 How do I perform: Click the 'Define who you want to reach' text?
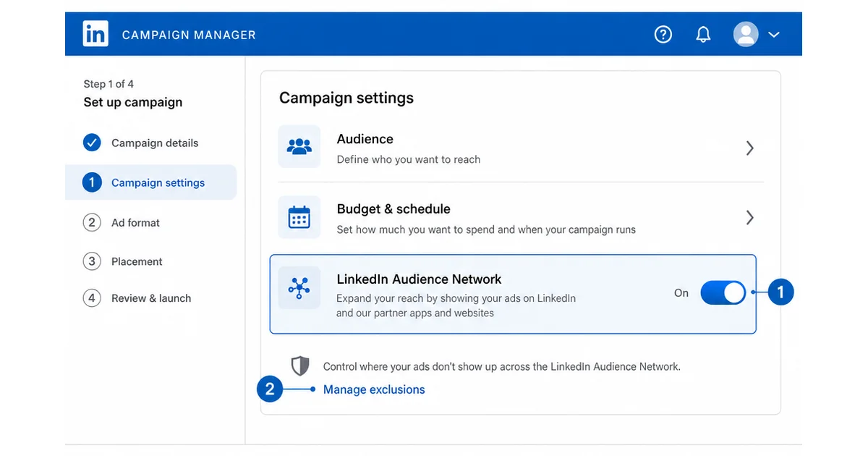coord(409,159)
